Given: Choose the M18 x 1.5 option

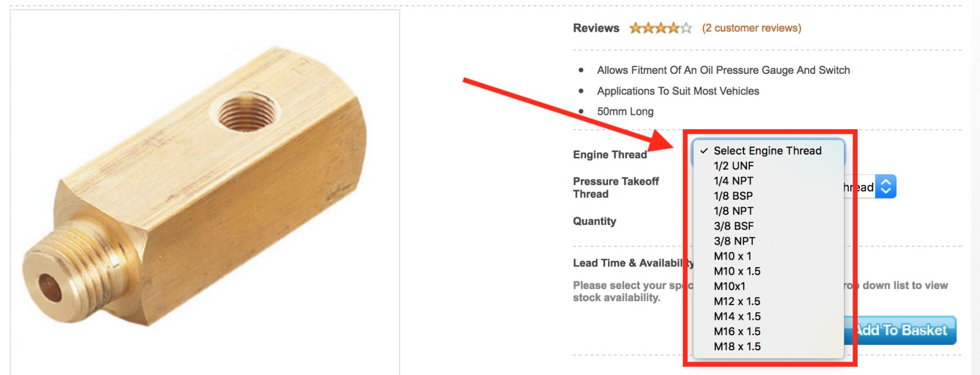Looking at the screenshot, I should (x=768, y=346).
